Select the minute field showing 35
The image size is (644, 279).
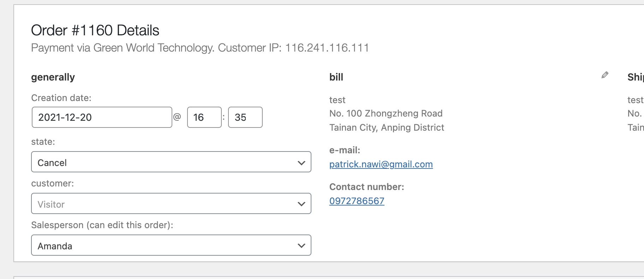coord(245,117)
